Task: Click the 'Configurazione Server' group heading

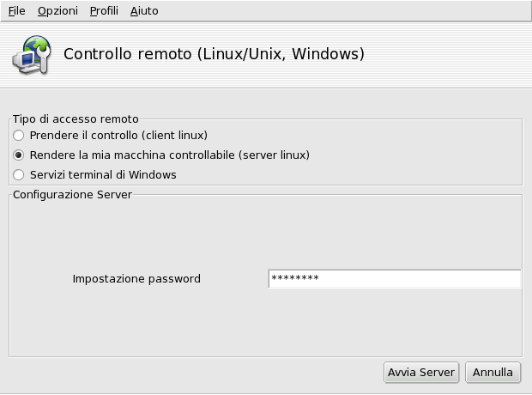Action: click(72, 195)
